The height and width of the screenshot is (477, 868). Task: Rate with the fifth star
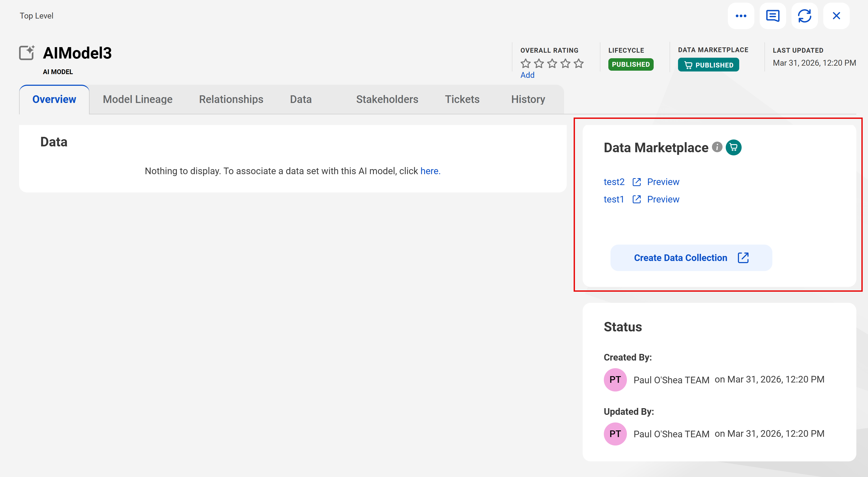tap(579, 63)
